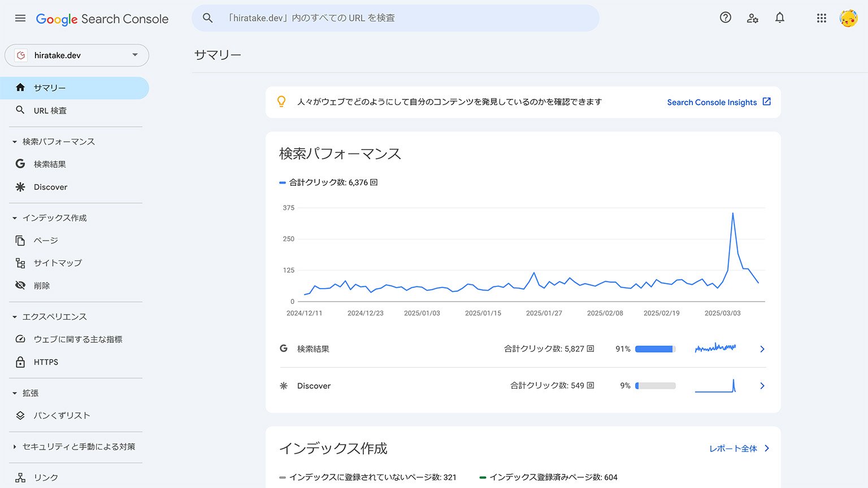Image resolution: width=868 pixels, height=488 pixels.
Task: Click the 91% progress bar for 検索結果
Action: tap(656, 349)
